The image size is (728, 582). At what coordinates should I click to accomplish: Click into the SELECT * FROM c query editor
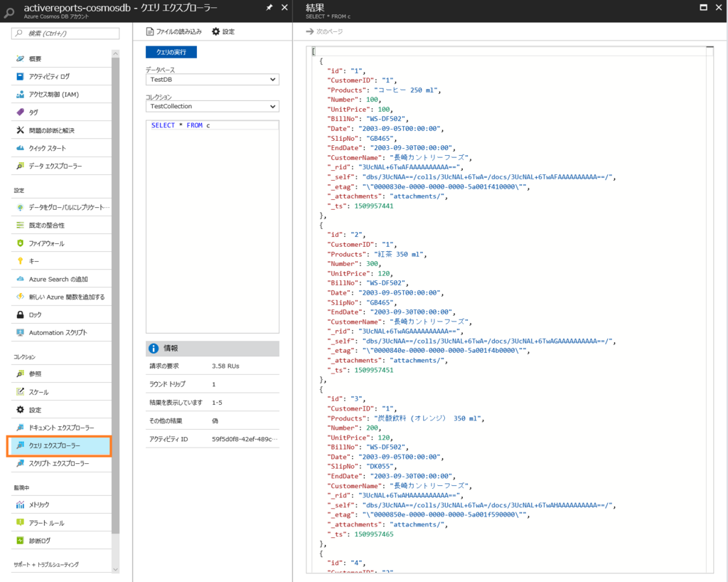(x=212, y=227)
